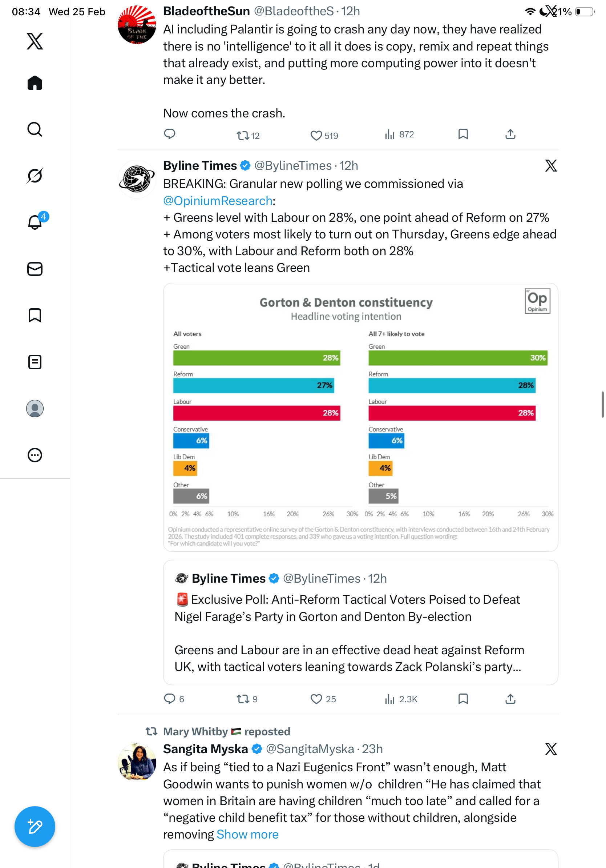Open the Lists icon in sidebar
The image size is (606, 868).
point(35,362)
